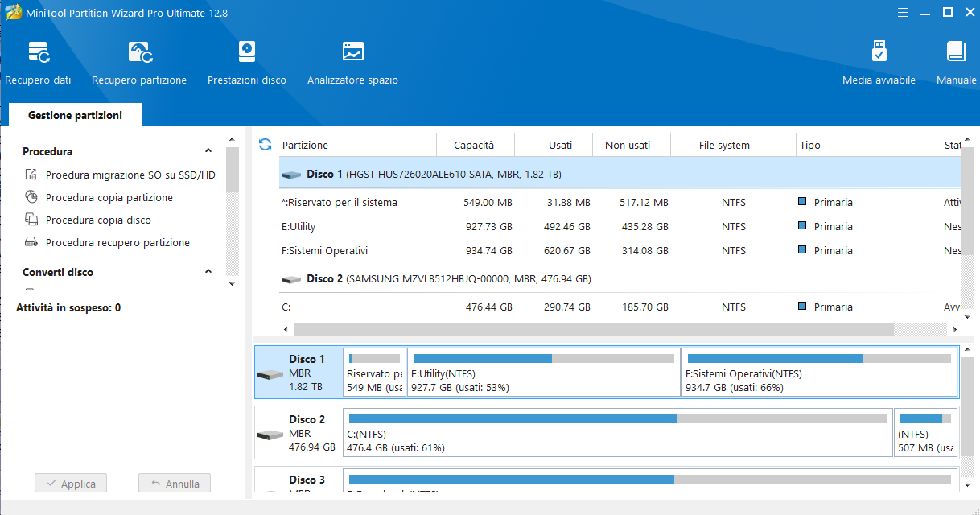Image resolution: width=980 pixels, height=515 pixels.
Task: Select F:Sistemi Operativi partition row
Action: click(620, 251)
